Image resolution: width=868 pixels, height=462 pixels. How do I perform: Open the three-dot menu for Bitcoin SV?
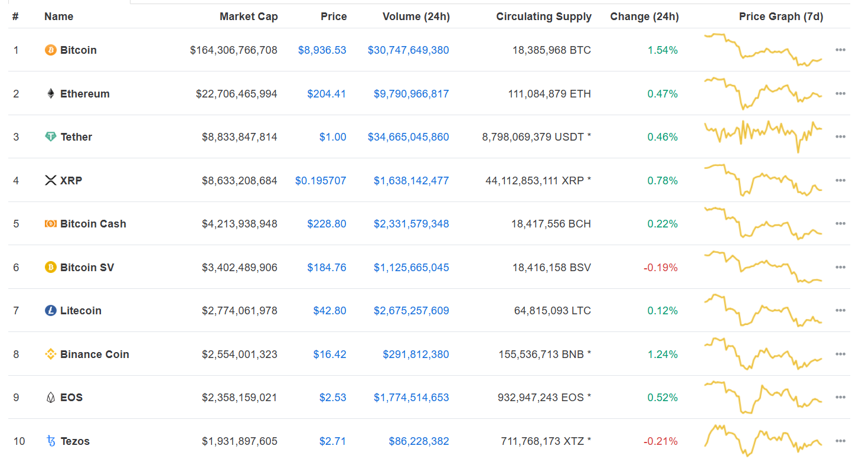pos(841,267)
